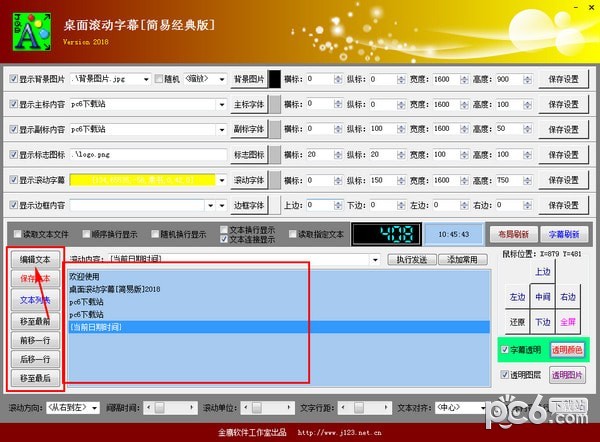Click the 布局刷新 button
Screen dimensions: 600x442
point(514,234)
